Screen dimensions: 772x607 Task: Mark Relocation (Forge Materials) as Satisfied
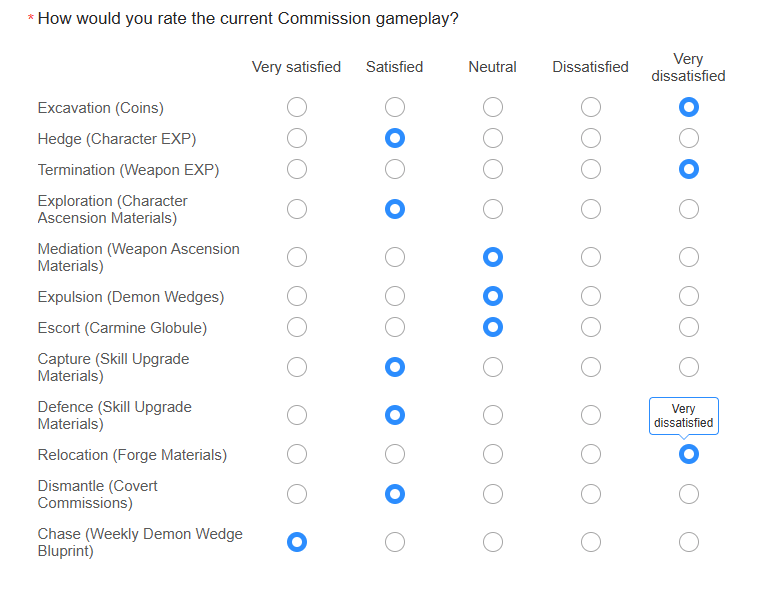[x=395, y=454]
